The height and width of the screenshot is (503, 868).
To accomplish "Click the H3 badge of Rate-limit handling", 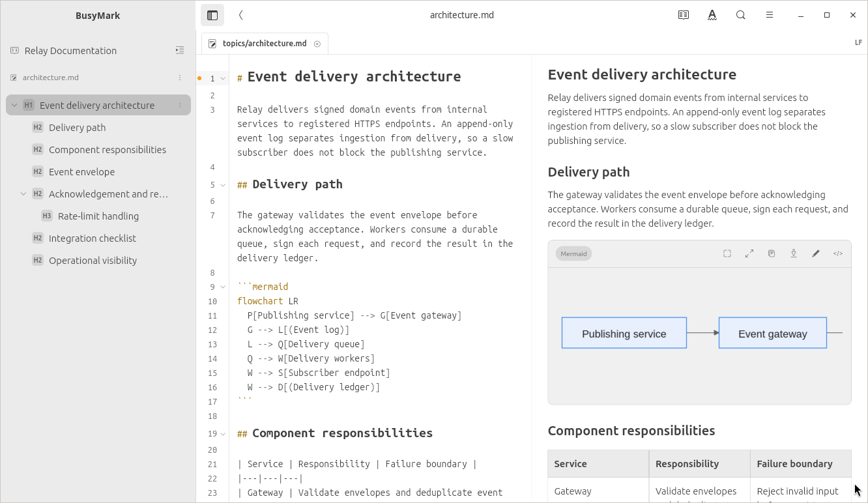I will [x=47, y=216].
